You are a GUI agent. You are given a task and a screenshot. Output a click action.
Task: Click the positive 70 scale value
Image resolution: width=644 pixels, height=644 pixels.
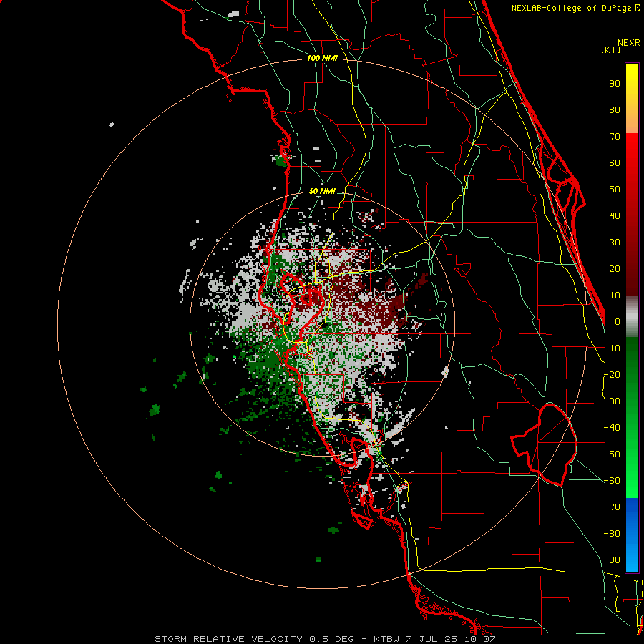tap(615, 137)
